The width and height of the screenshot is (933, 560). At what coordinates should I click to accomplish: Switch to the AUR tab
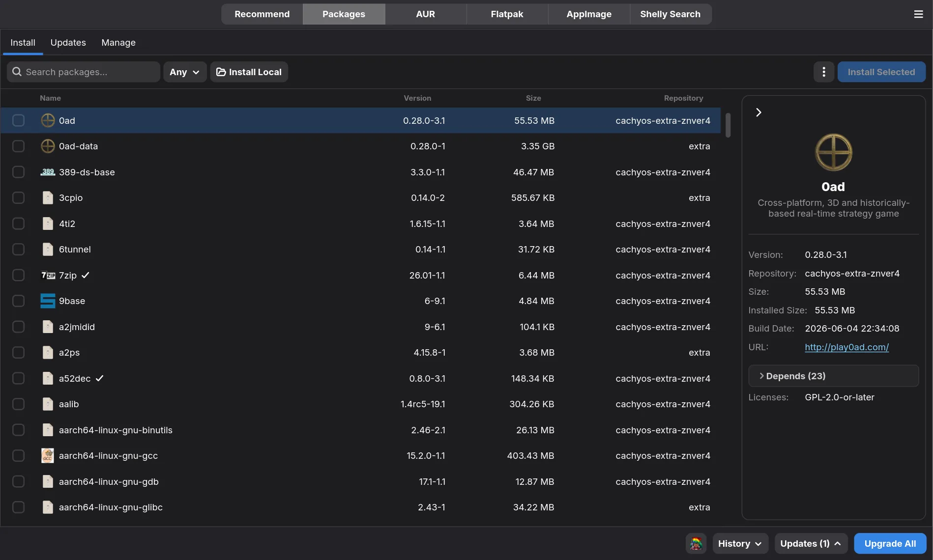(425, 14)
